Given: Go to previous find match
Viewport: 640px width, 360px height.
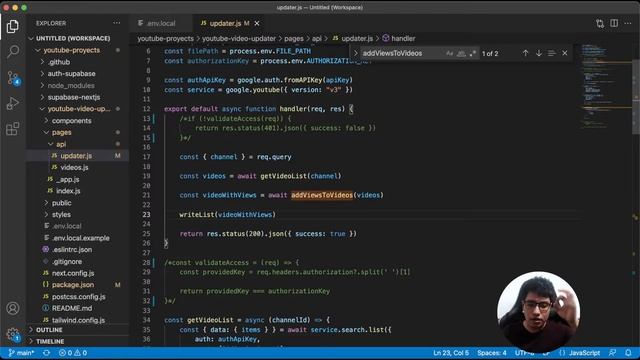Looking at the screenshot, I should pos(525,53).
